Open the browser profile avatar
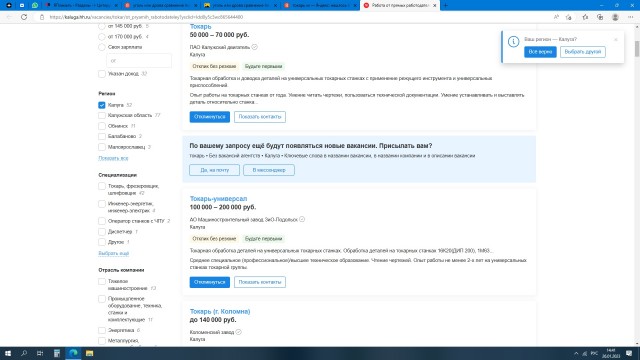Screen dimensions: 640x360 [615, 17]
